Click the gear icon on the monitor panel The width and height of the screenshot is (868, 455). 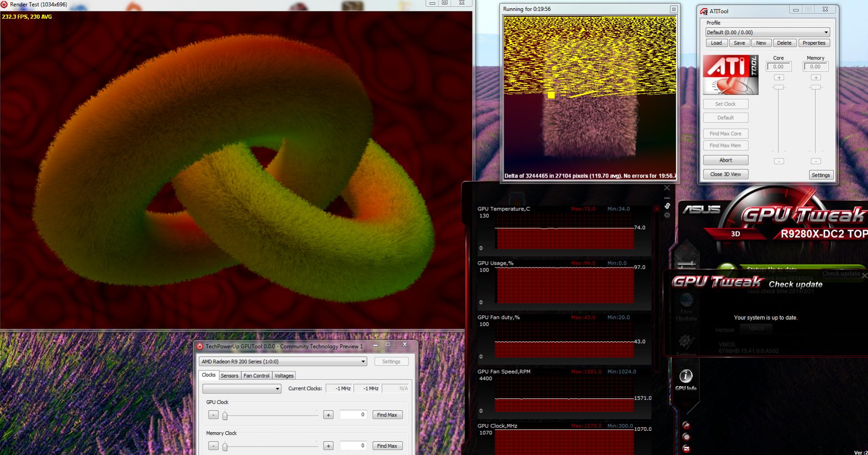point(667,215)
